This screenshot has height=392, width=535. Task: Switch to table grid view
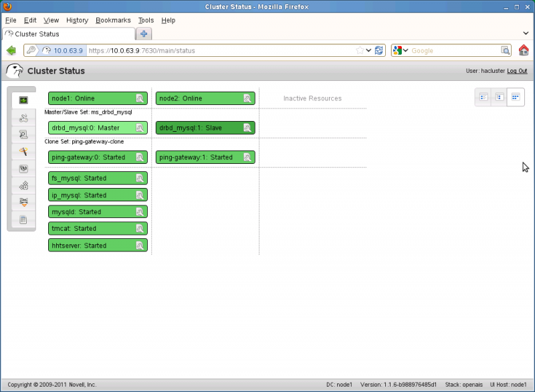tap(516, 97)
